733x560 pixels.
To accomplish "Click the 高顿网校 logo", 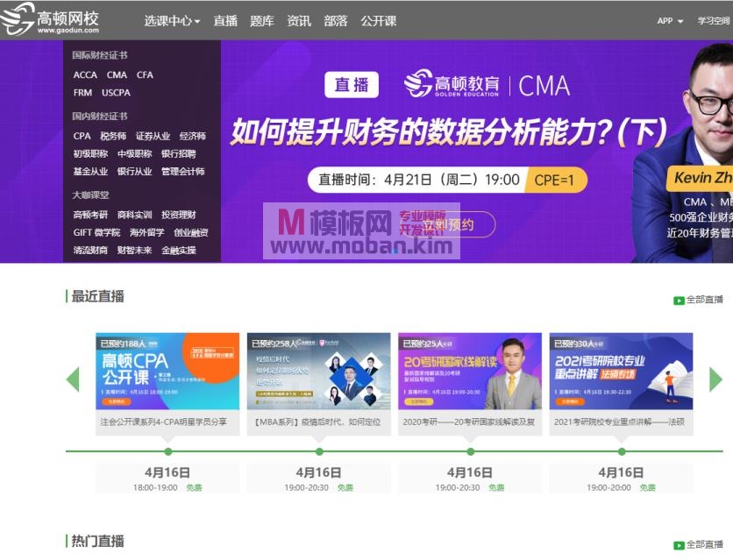I will [x=50, y=19].
